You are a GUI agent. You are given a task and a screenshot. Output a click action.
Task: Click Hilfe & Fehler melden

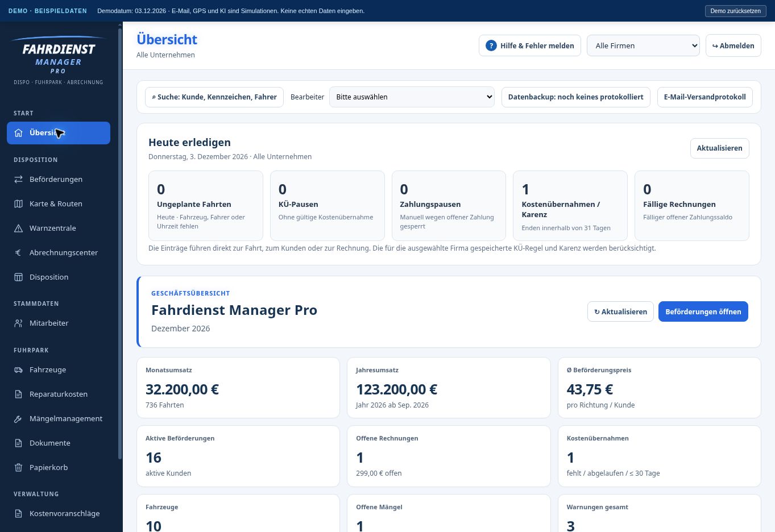pyautogui.click(x=530, y=46)
